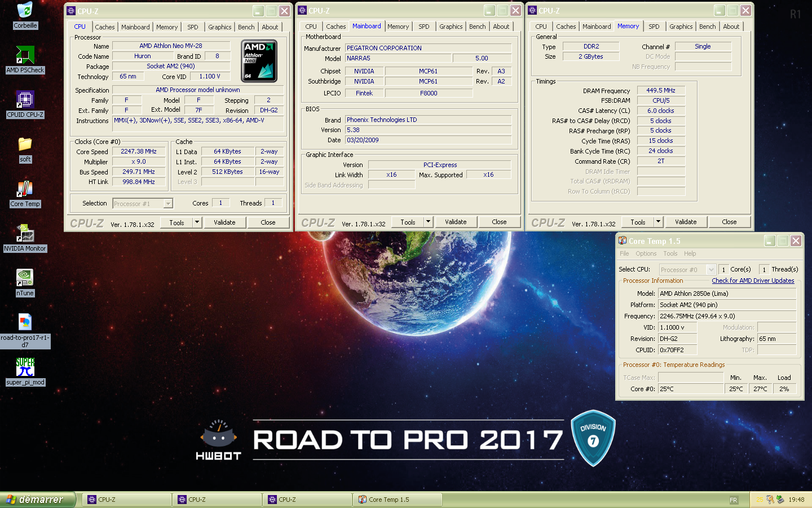This screenshot has height=508, width=812.
Task: Click the BIOS date 03/20/2009 field
Action: click(x=429, y=140)
